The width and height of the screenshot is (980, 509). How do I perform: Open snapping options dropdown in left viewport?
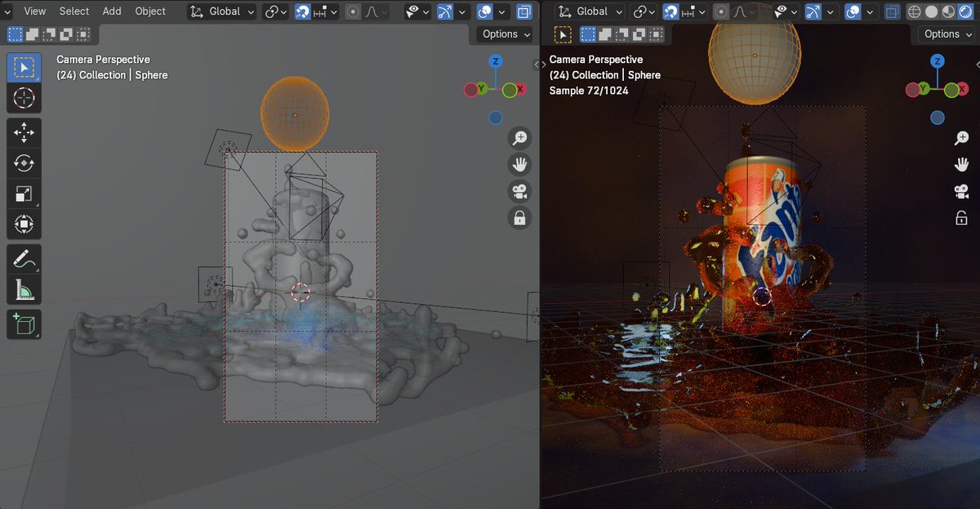(326, 11)
